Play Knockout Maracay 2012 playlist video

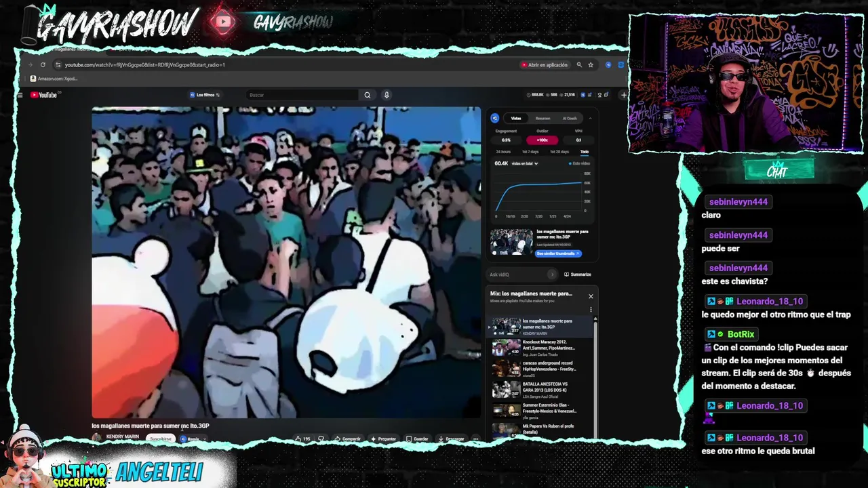click(x=540, y=348)
